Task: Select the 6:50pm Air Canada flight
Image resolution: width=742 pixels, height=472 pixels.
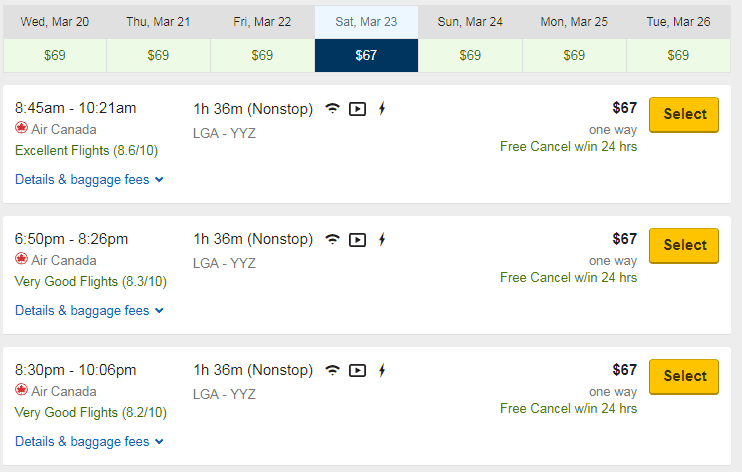Action: 684,246
